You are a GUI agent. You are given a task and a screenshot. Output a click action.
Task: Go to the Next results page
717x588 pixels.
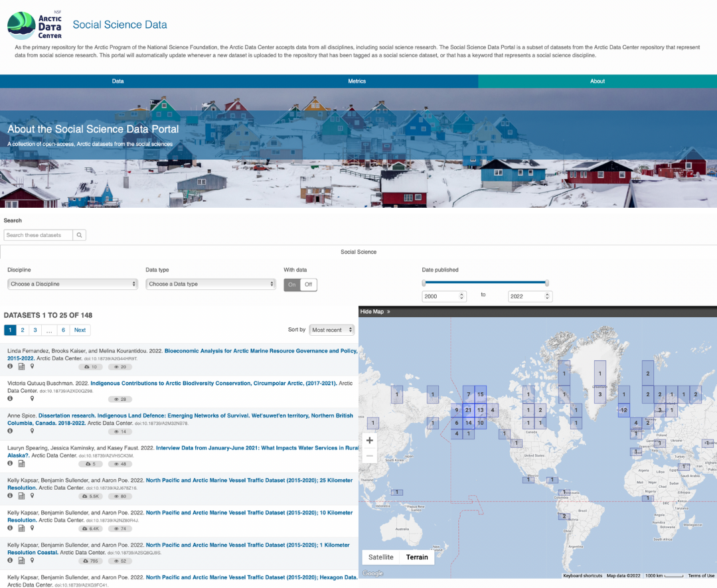click(x=80, y=330)
